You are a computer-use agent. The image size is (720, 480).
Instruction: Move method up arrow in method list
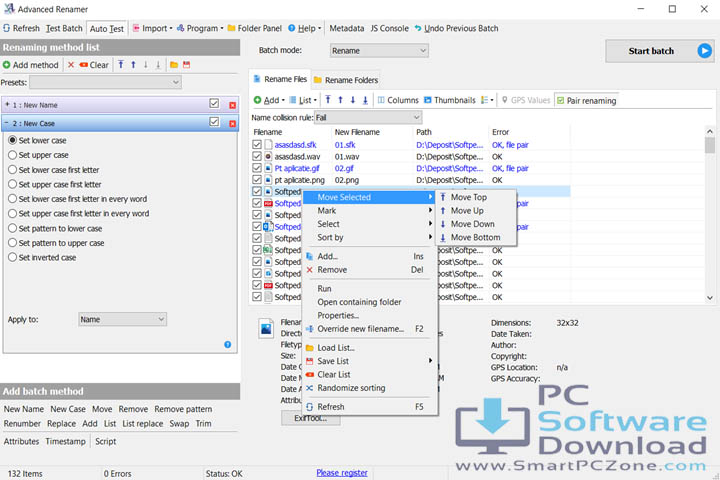point(133,65)
